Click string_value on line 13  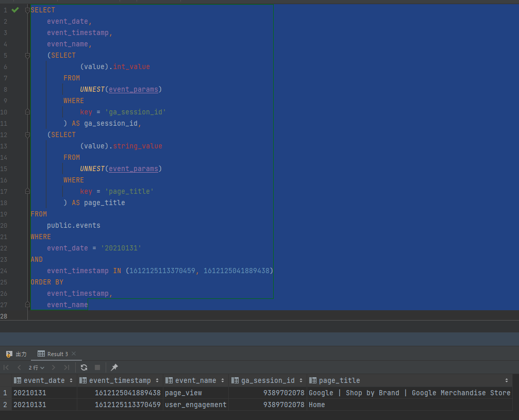pyautogui.click(x=138, y=146)
